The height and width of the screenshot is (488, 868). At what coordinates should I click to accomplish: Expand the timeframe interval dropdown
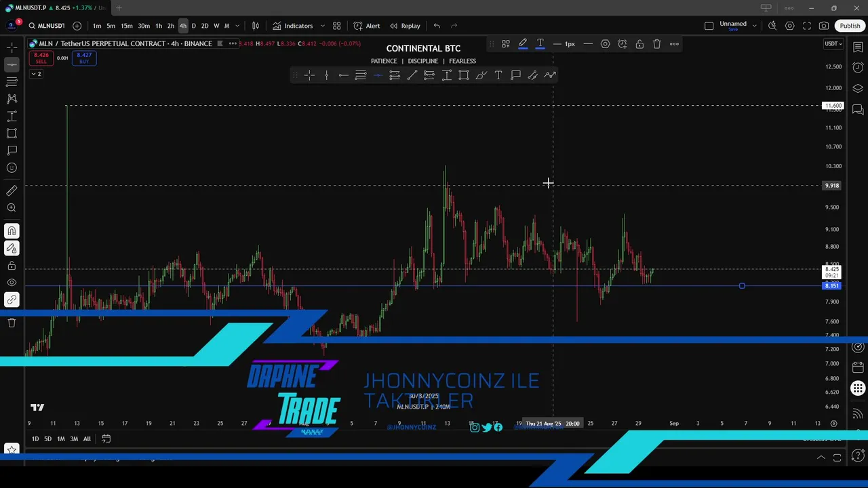point(237,26)
